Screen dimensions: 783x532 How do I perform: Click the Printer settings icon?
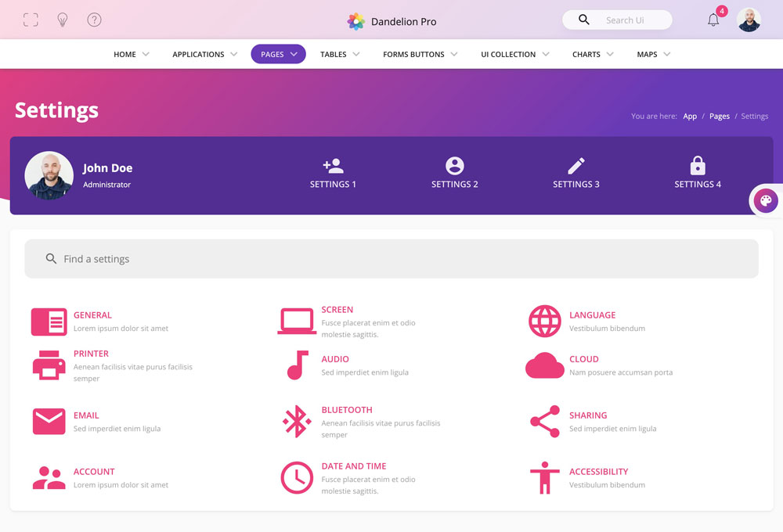[x=49, y=365]
